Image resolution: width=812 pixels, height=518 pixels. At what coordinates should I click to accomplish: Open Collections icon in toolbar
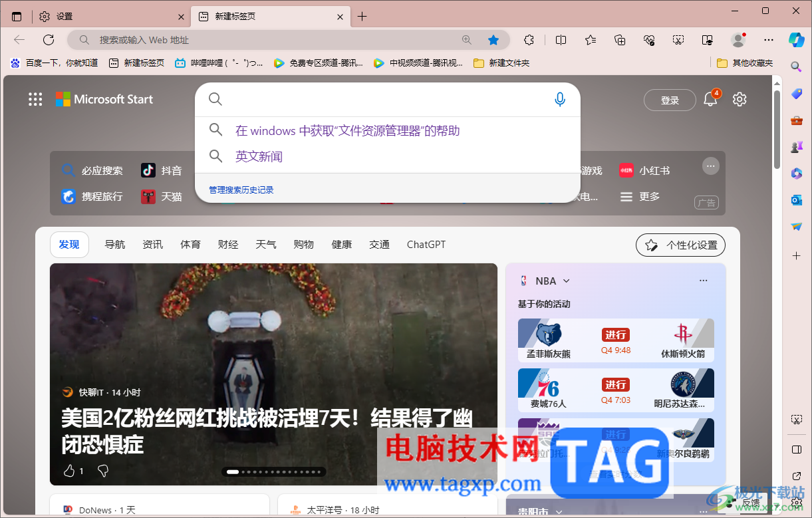point(620,40)
